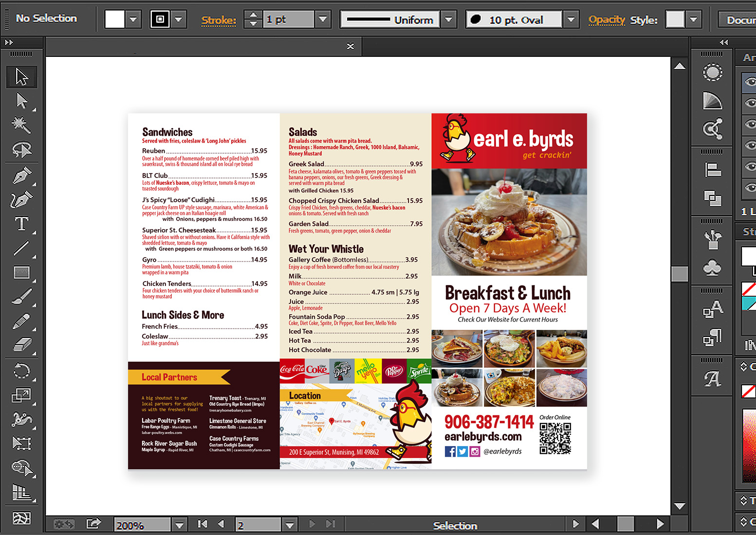Go to the previous artboard
756x535 pixels.
(221, 524)
